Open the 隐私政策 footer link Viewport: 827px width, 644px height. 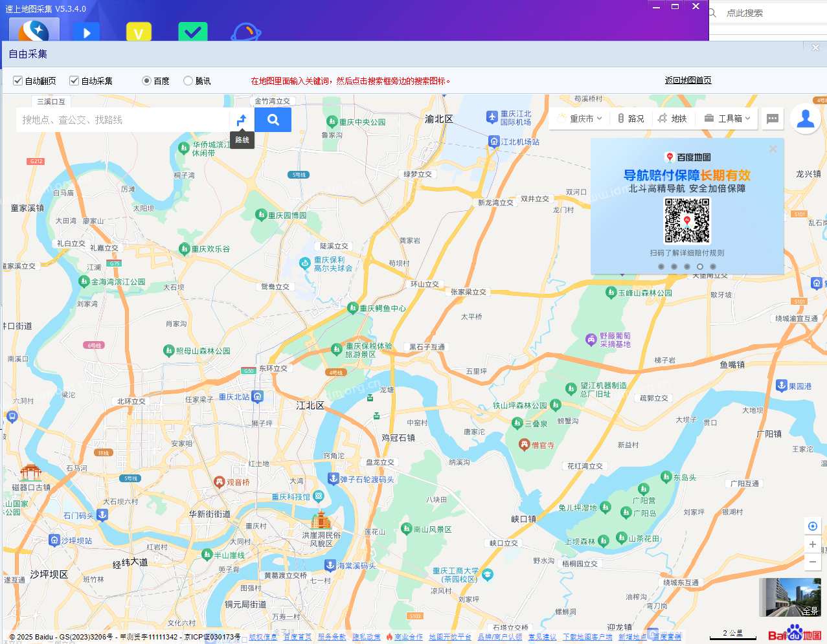[367, 637]
